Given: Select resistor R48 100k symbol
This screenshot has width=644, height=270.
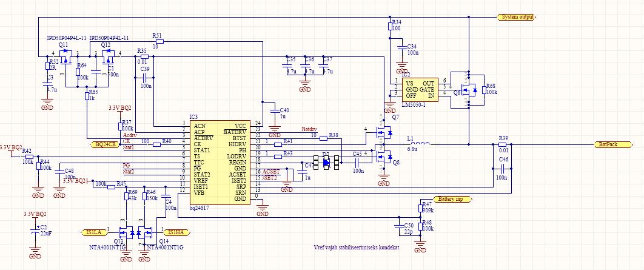Looking at the screenshot, I should [x=420, y=227].
